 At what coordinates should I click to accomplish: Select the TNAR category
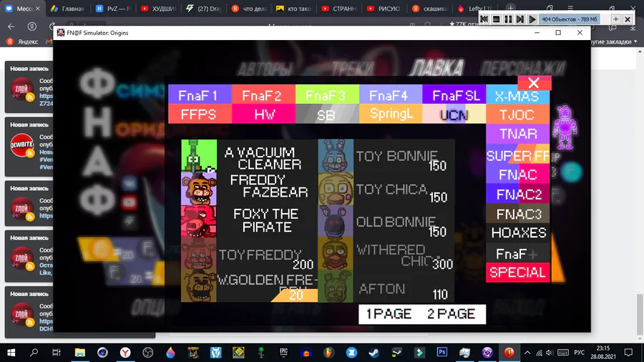click(517, 133)
